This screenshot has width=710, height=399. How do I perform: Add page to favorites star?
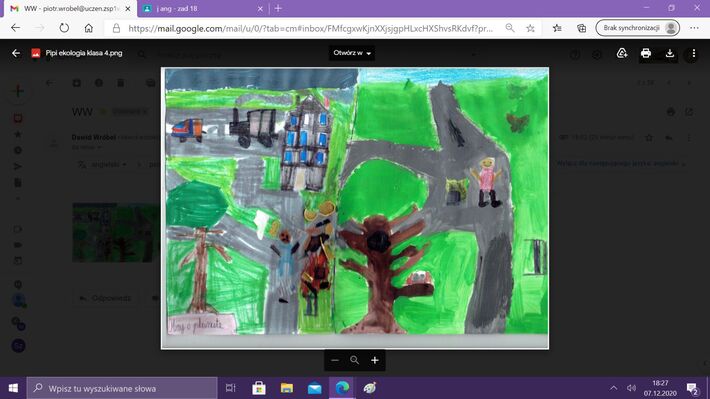(530, 28)
